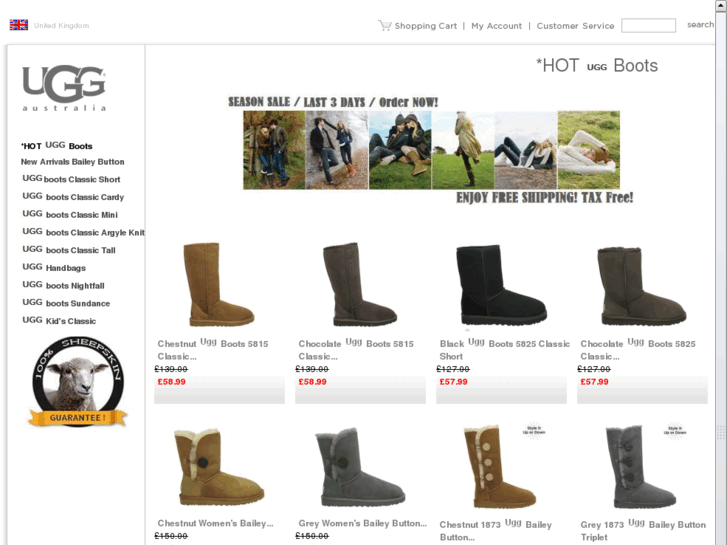Open Customer Service page
727x545 pixels.
click(x=575, y=26)
